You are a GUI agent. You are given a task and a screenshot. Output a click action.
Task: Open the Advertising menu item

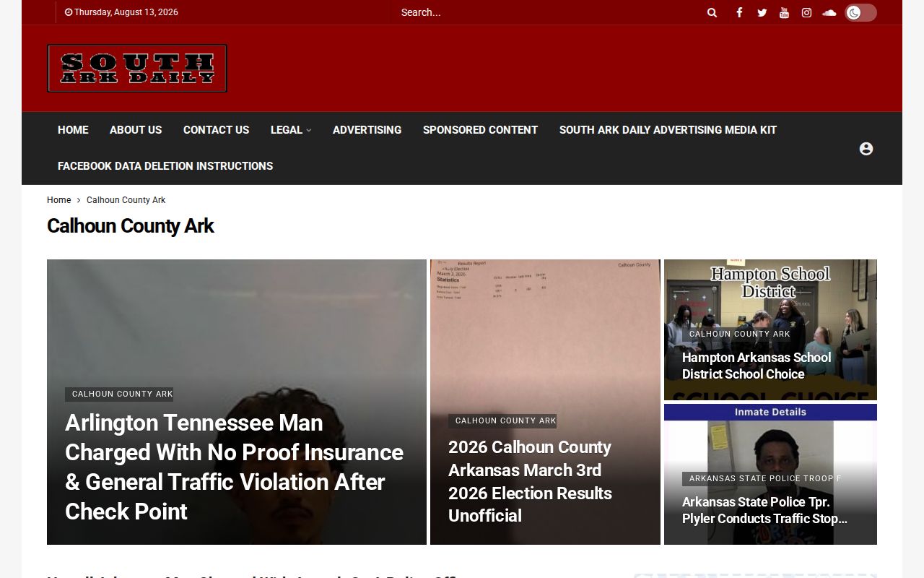tap(367, 130)
